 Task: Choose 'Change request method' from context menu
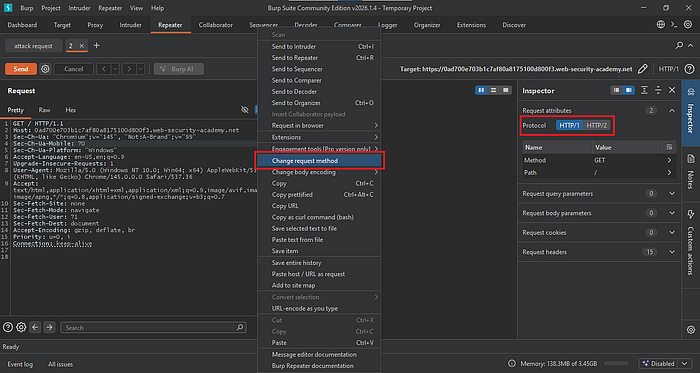[319, 161]
